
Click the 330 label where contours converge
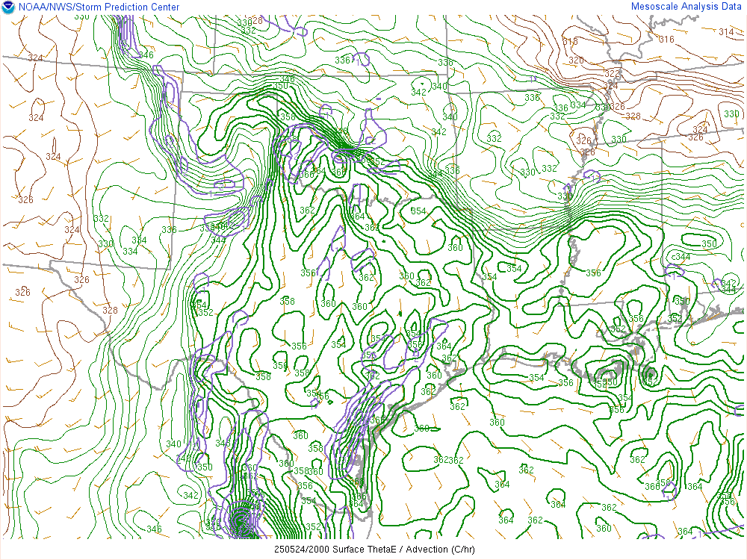click(x=565, y=196)
